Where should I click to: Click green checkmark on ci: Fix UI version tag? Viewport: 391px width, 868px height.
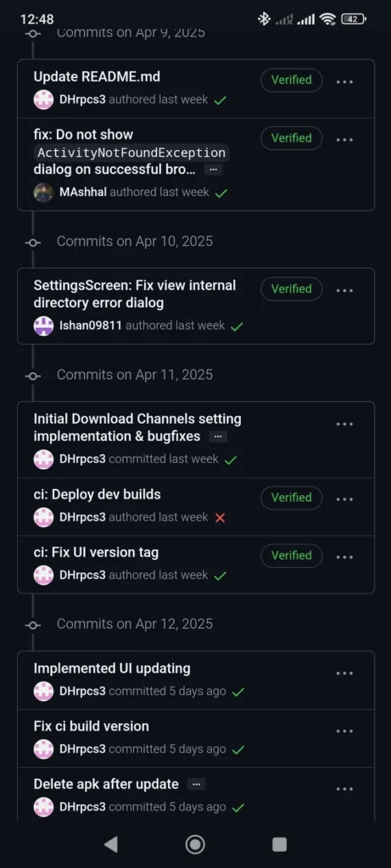click(220, 576)
